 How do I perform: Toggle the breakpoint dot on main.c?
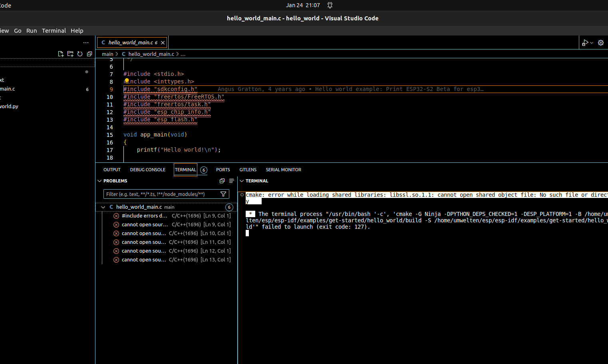(x=87, y=72)
